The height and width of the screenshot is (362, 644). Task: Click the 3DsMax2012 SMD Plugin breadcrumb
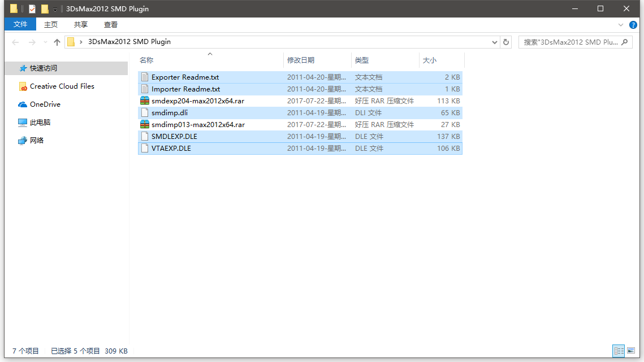(x=129, y=42)
